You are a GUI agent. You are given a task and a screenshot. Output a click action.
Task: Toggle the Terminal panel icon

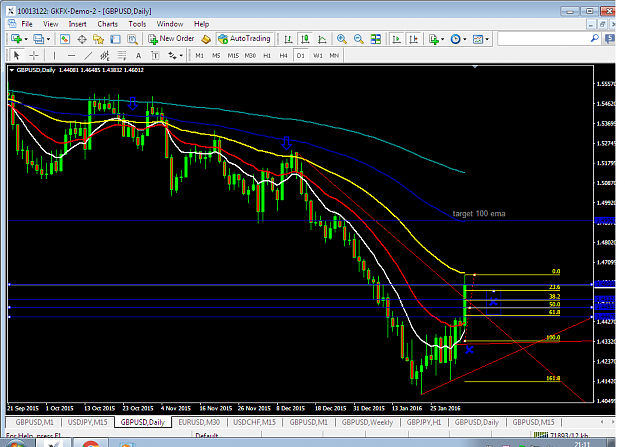click(x=115, y=39)
